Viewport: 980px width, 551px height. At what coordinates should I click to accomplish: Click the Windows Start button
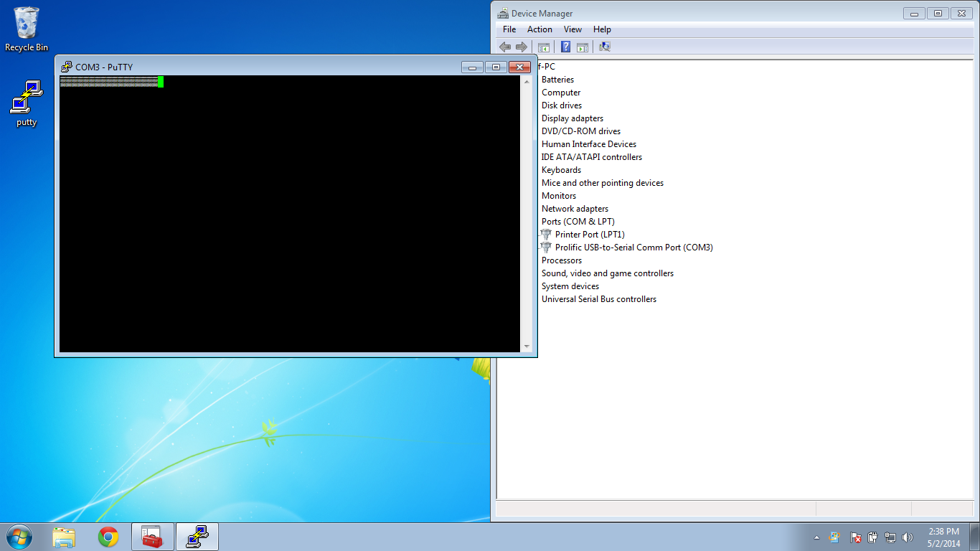[x=18, y=537]
